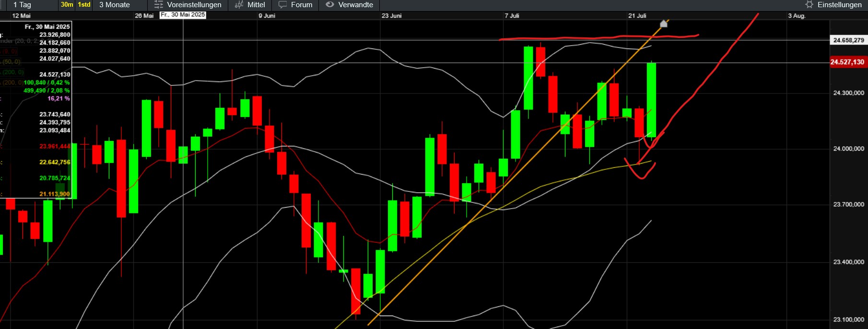Click the highlighted Fr., 30 Mai 2025 axis label
868x329 pixels.
point(183,15)
